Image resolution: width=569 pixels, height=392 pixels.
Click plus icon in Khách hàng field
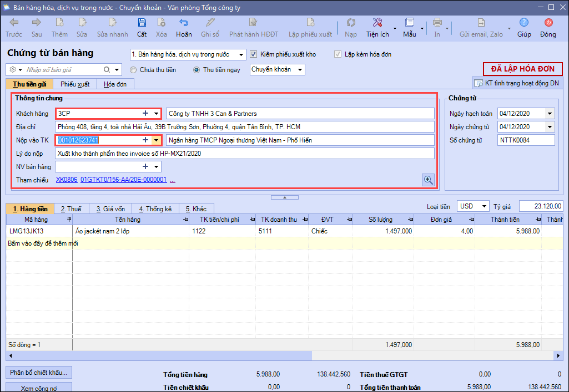pyautogui.click(x=145, y=114)
